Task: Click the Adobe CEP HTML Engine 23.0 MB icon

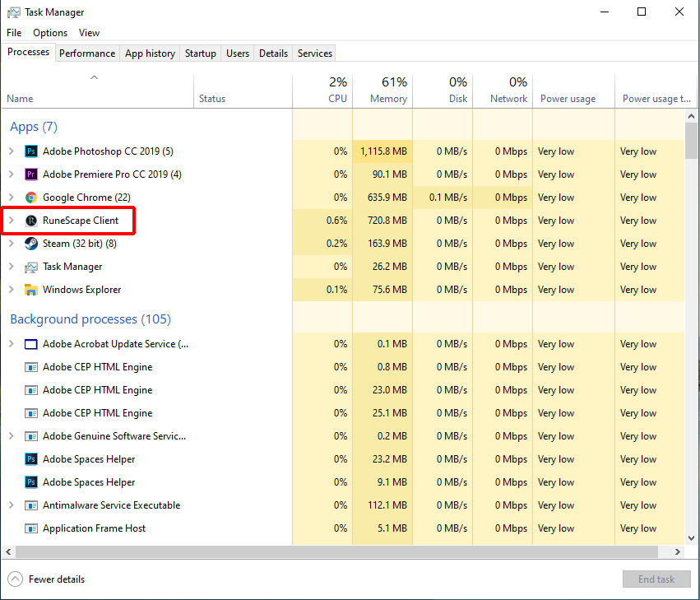Action: pyautogui.click(x=30, y=390)
